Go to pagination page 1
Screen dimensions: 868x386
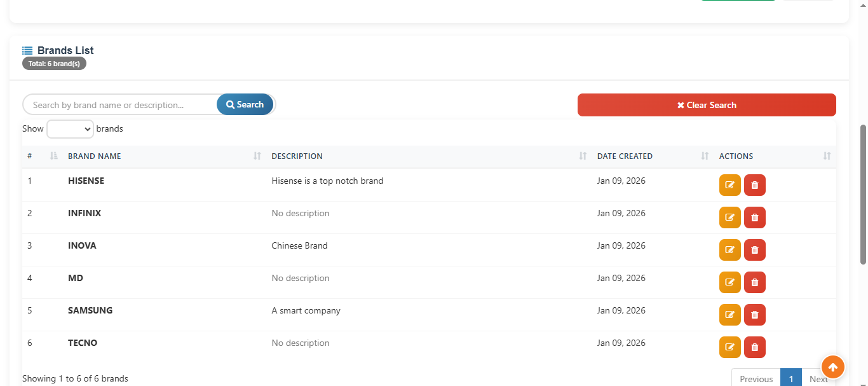point(790,378)
